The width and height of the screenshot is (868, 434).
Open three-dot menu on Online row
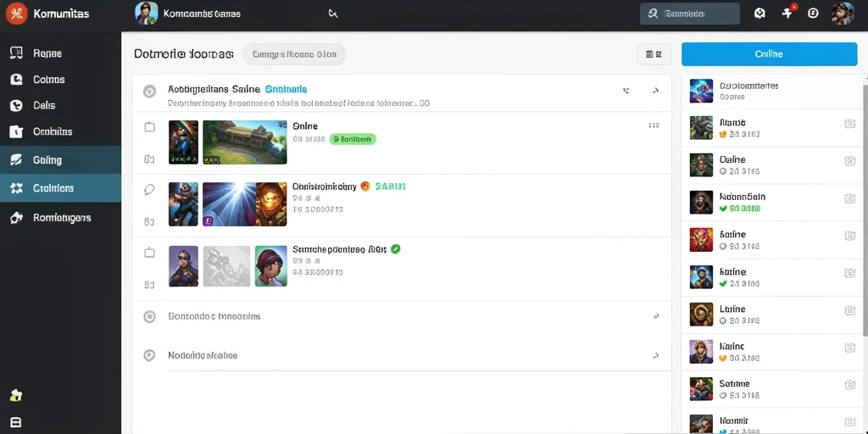[654, 125]
